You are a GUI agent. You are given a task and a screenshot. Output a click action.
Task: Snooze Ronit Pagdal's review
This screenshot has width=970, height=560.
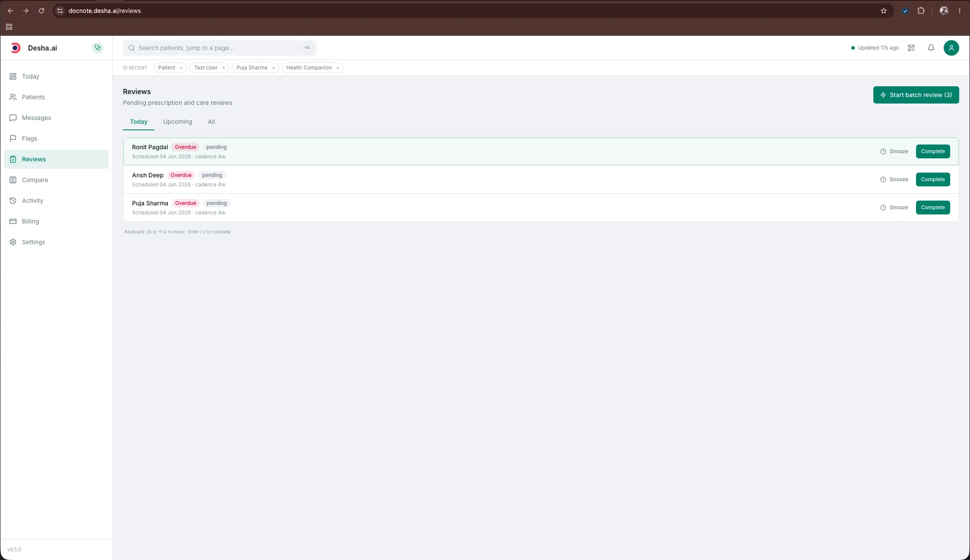coord(894,151)
